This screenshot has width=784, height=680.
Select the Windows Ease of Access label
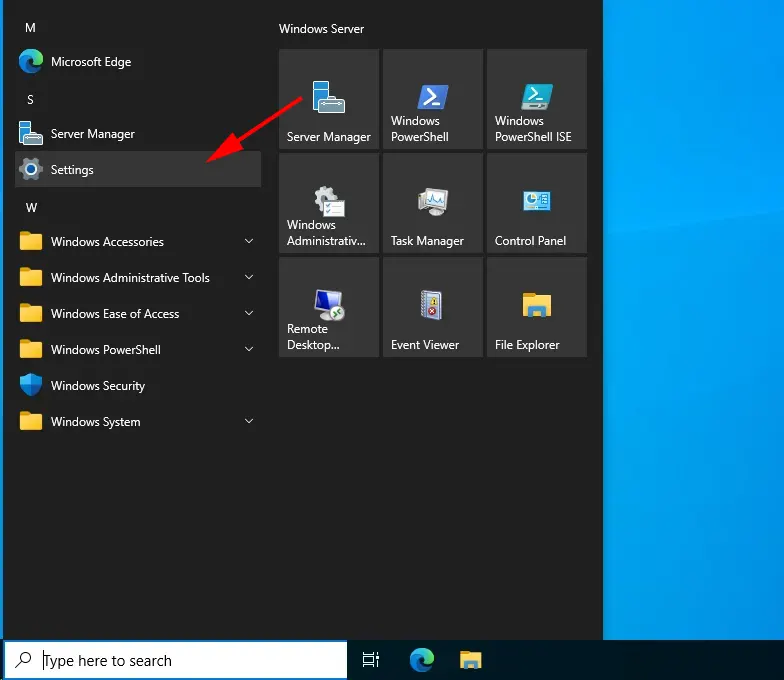[x=115, y=314]
